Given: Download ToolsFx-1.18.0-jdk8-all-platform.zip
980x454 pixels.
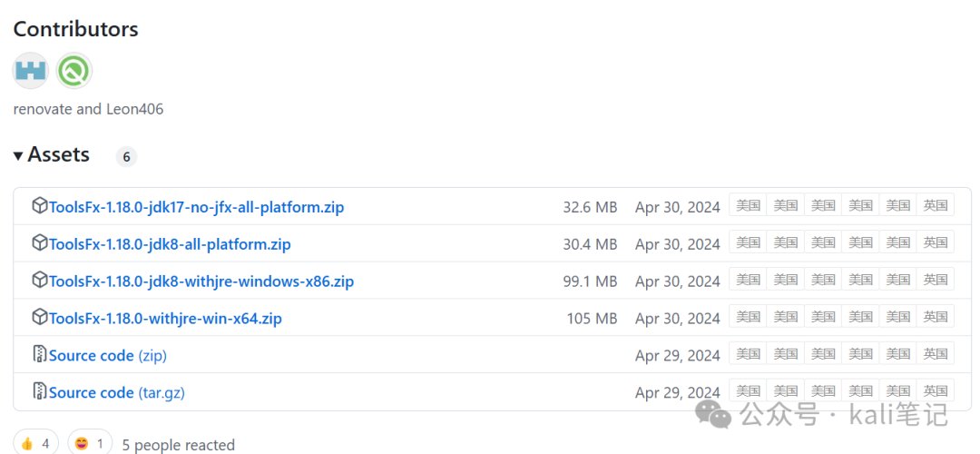Looking at the screenshot, I should coord(170,244).
